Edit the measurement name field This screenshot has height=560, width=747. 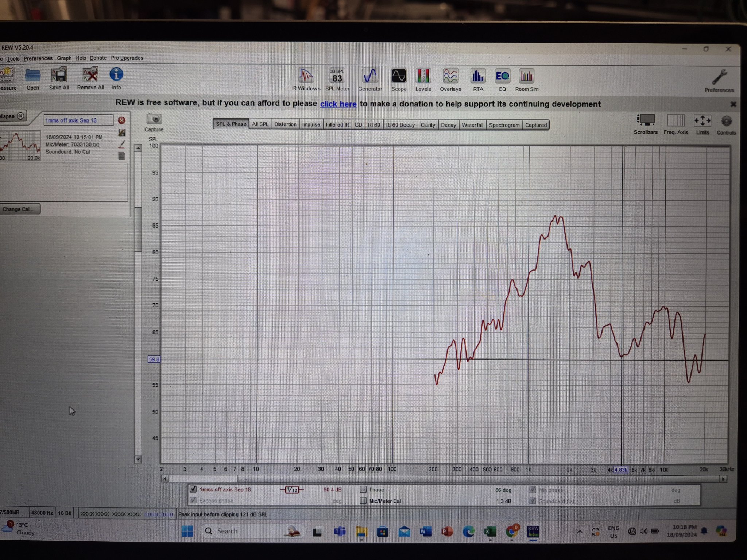(x=78, y=120)
